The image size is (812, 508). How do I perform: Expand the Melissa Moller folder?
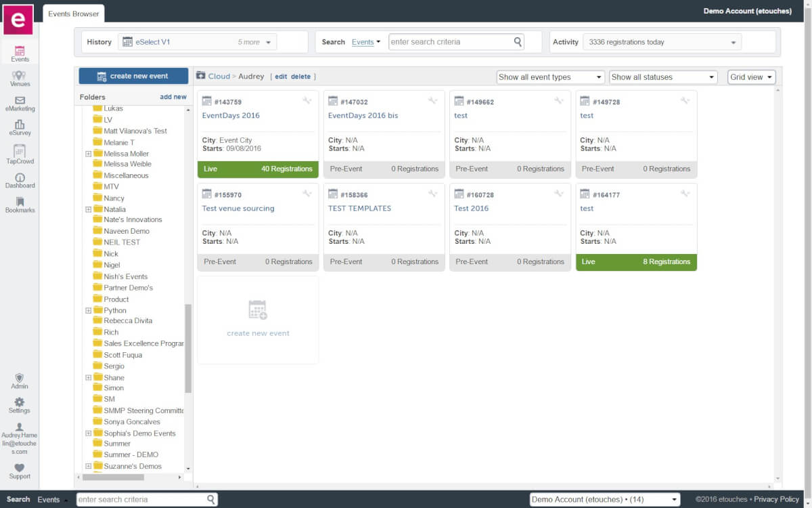click(88, 152)
